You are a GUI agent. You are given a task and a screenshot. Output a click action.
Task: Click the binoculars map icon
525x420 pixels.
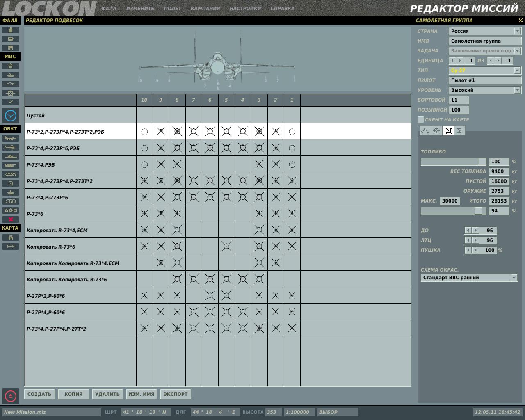(11, 237)
